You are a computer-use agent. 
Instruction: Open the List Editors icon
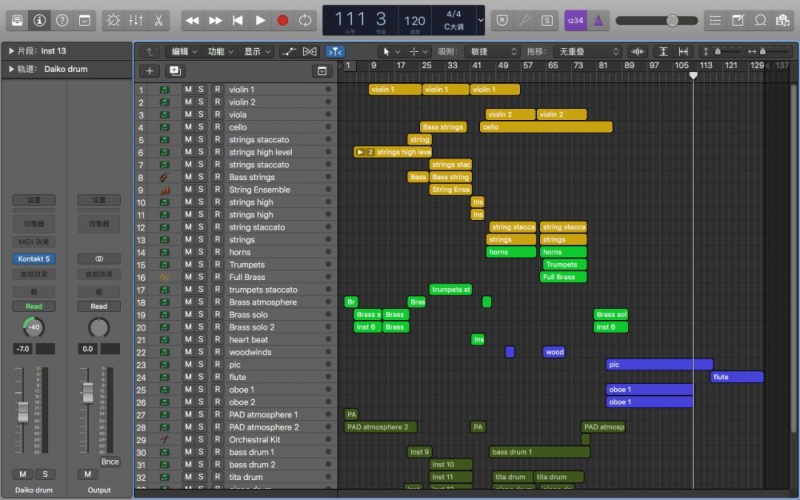pos(715,20)
